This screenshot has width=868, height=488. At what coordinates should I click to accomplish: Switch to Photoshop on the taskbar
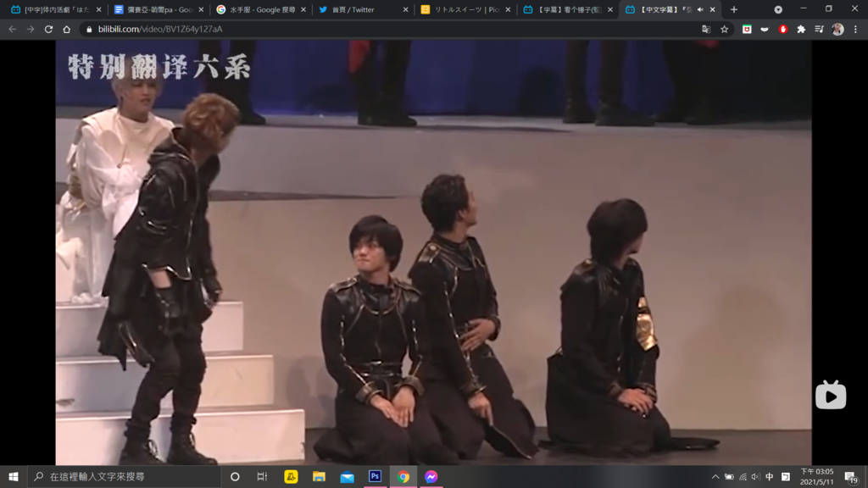pos(375,476)
